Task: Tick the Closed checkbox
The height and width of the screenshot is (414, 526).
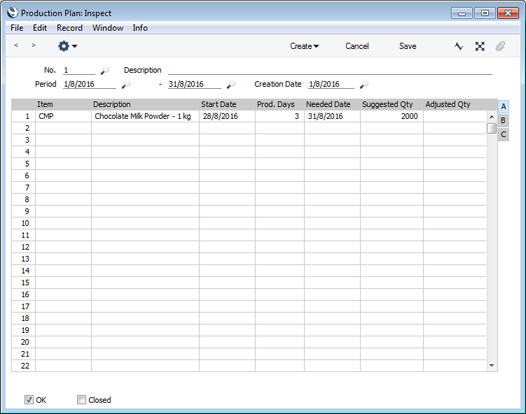Action: point(81,400)
